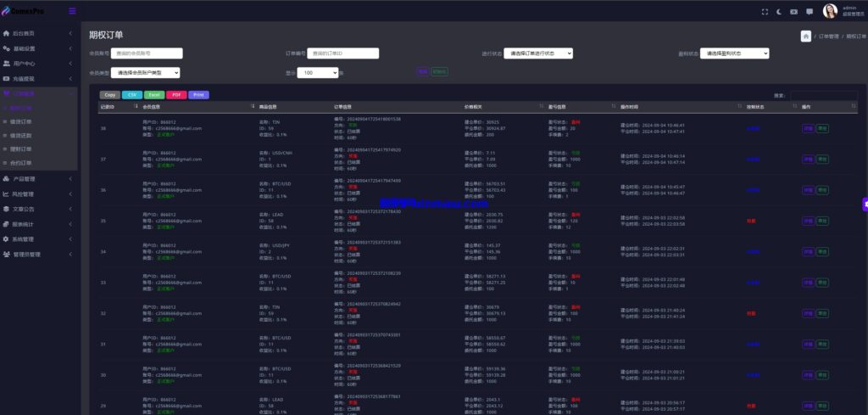Click the users icon beside 用户中心
The width and height of the screenshot is (868, 415).
(x=6, y=64)
